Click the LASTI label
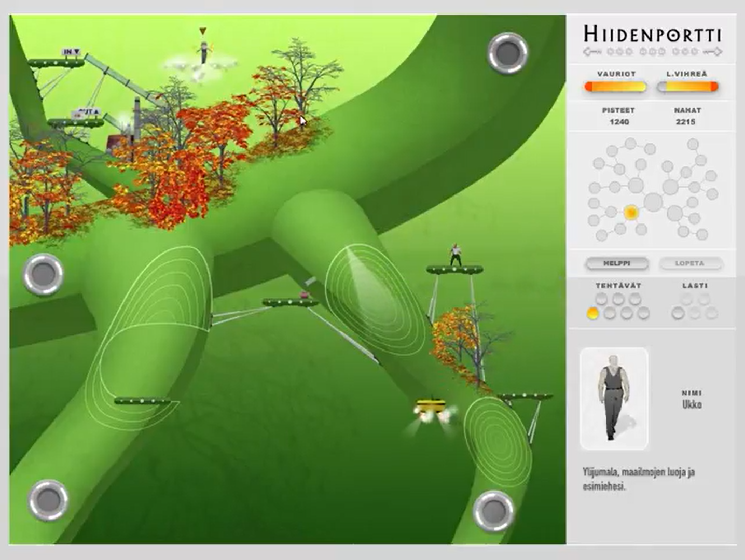The image size is (745, 560). tap(695, 286)
